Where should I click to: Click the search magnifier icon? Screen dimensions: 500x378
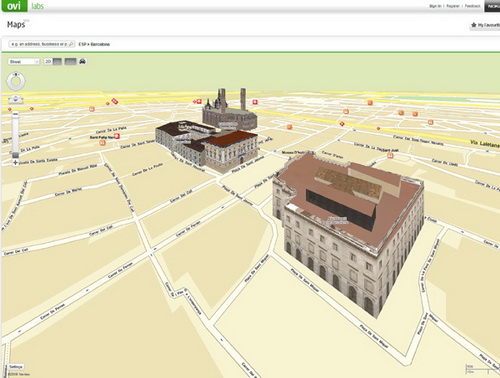tap(71, 44)
